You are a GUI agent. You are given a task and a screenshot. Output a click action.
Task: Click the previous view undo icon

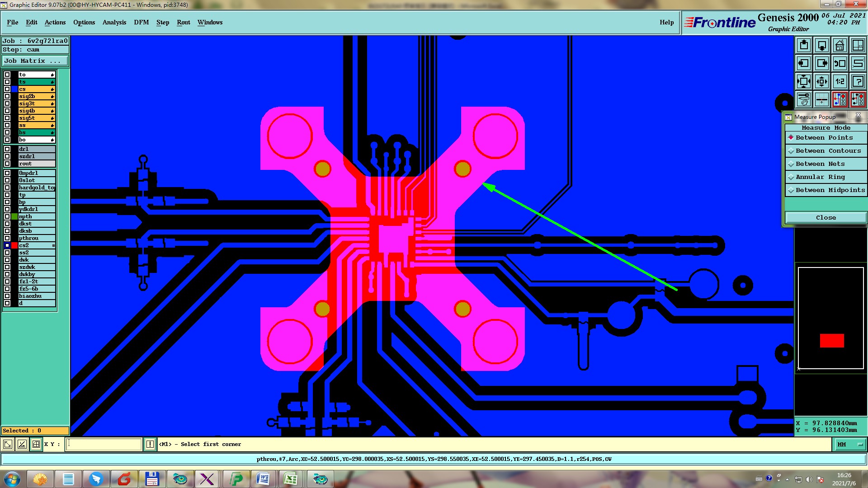(x=840, y=63)
